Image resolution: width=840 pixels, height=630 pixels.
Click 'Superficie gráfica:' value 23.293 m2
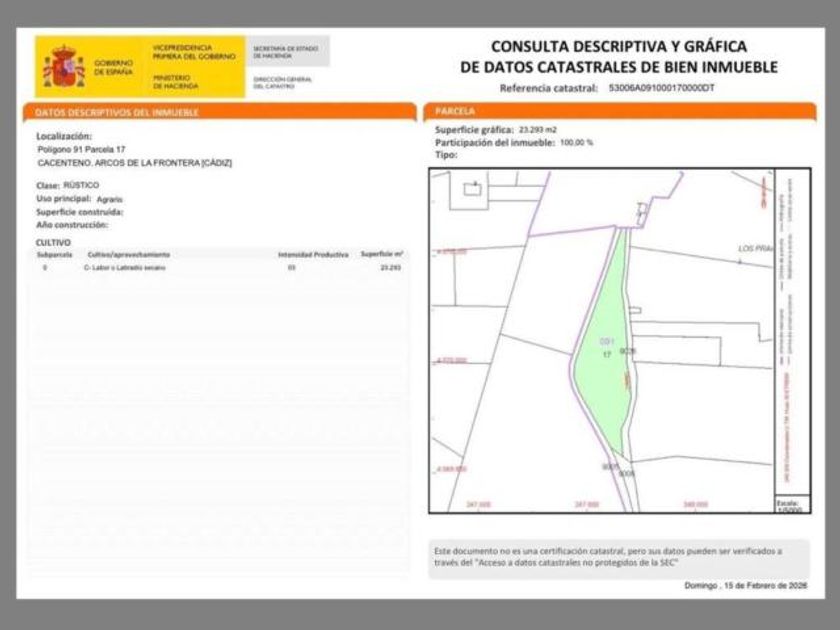tap(538, 130)
